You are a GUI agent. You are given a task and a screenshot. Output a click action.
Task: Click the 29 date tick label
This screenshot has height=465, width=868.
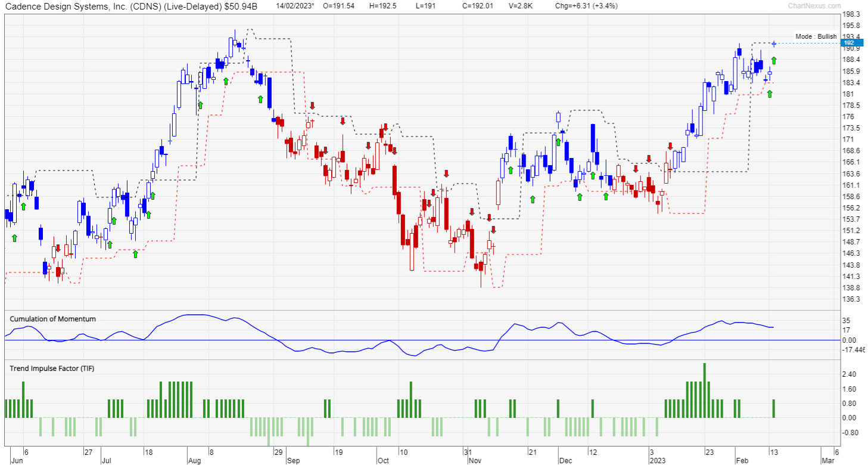tap(278, 451)
